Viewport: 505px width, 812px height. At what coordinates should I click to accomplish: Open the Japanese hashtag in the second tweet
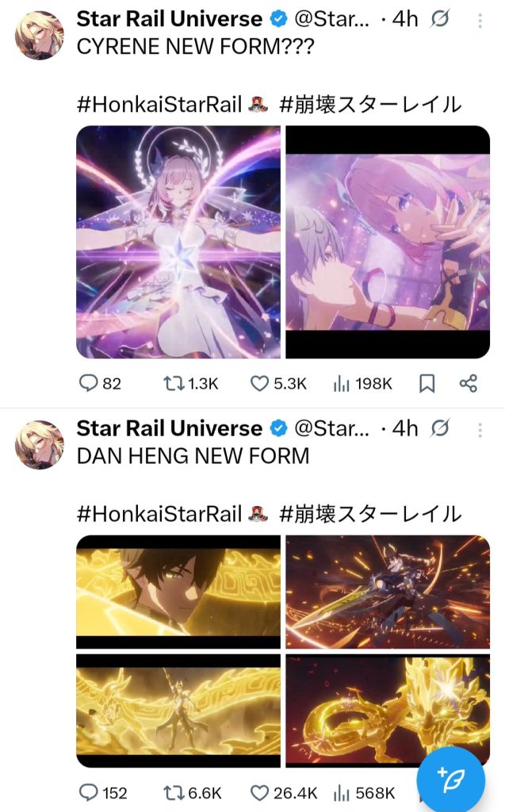coord(369,514)
